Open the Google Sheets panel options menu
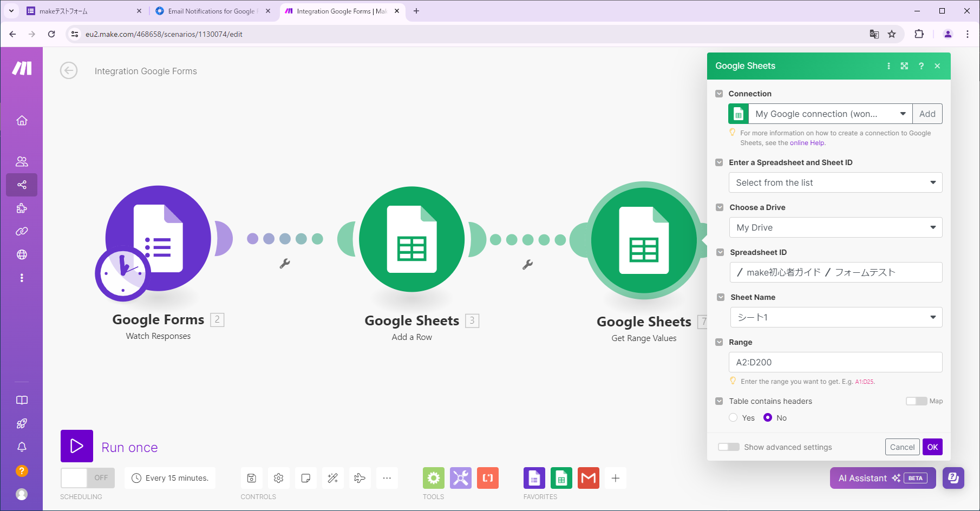 [888, 66]
